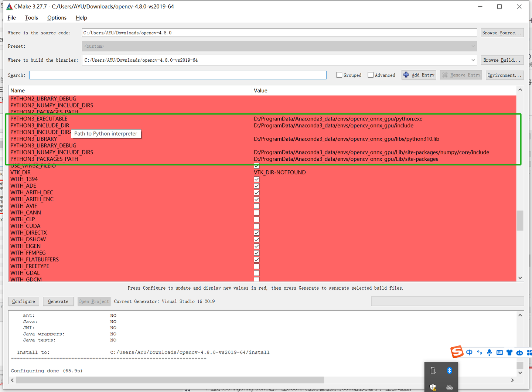Change Sogou skin using the shirt icon
This screenshot has height=392, width=532.
tap(509, 352)
